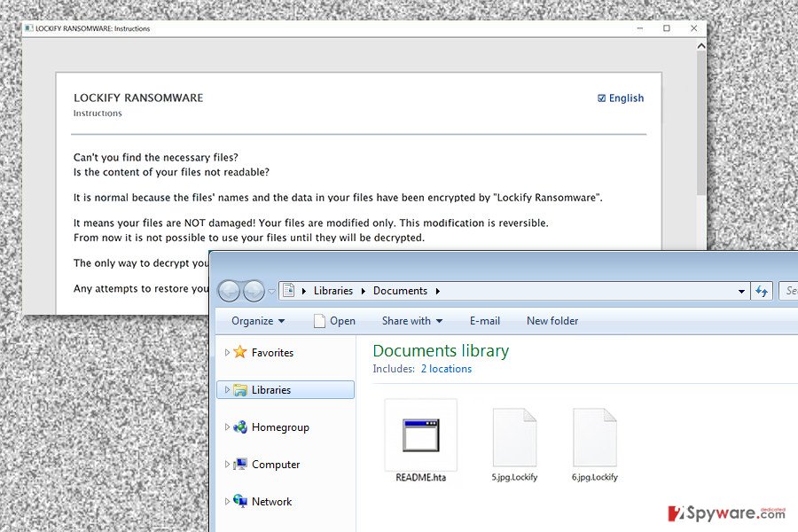Click the Back arrow in Explorer
798x532 pixels.
pos(229,291)
